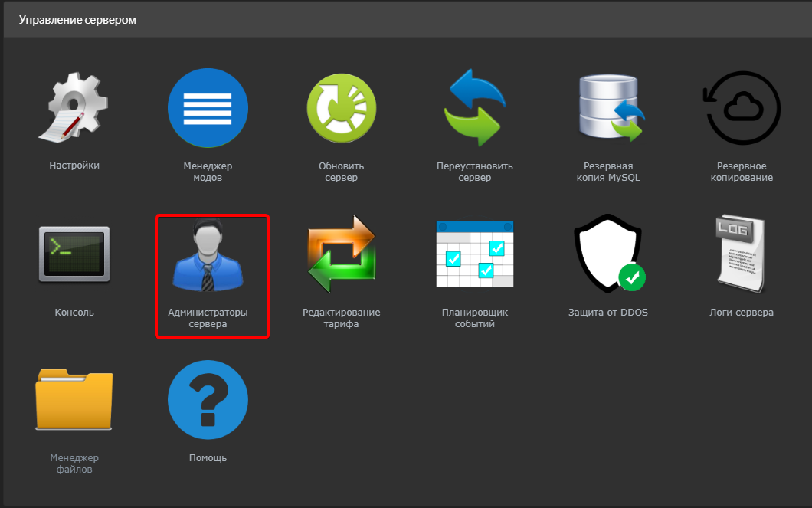Click the Планировщик событий text label
812x508 pixels.
pyautogui.click(x=474, y=318)
